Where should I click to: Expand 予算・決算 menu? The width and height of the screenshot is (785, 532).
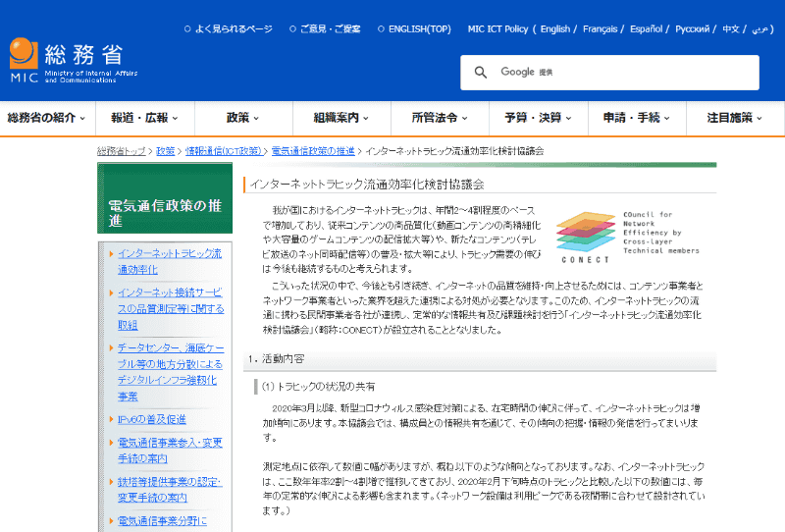[x=538, y=118]
